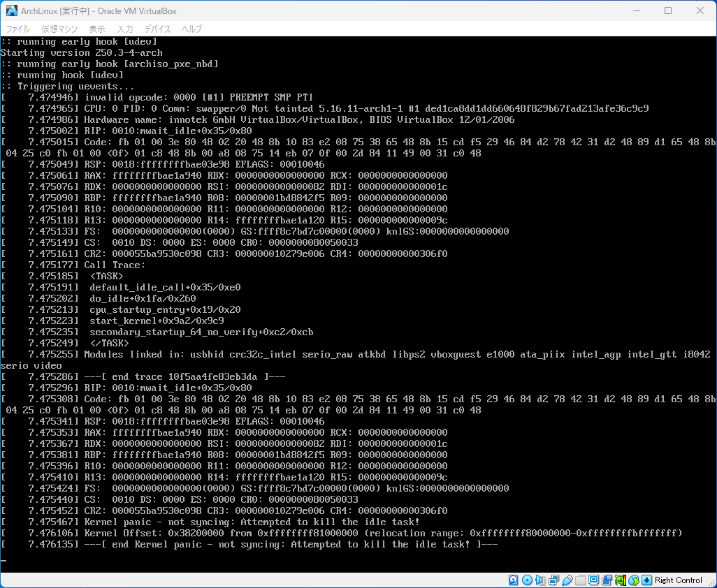Click the 'end Kernel panic' final line
The width and height of the screenshot is (717, 588).
pyautogui.click(x=249, y=544)
